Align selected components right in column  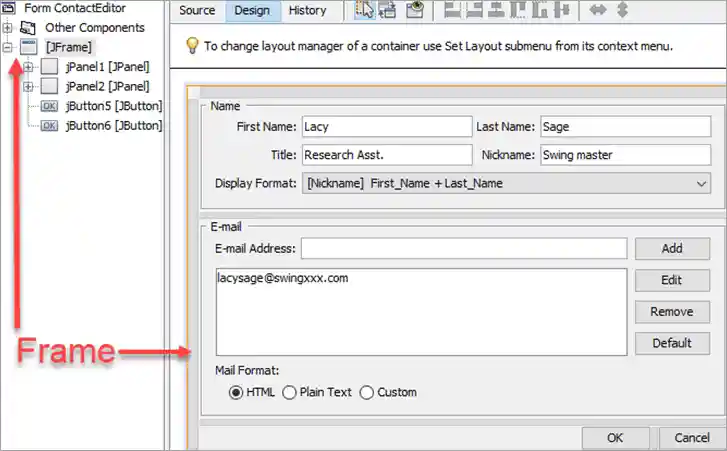474,10
